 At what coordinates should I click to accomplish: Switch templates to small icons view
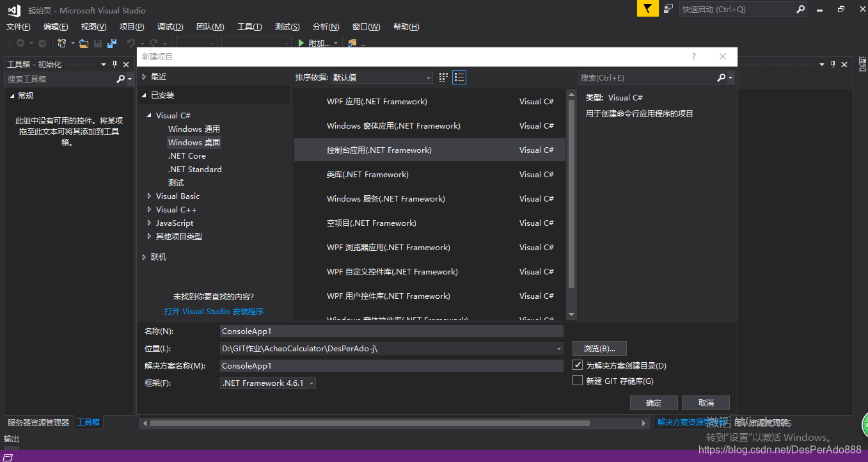(444, 77)
